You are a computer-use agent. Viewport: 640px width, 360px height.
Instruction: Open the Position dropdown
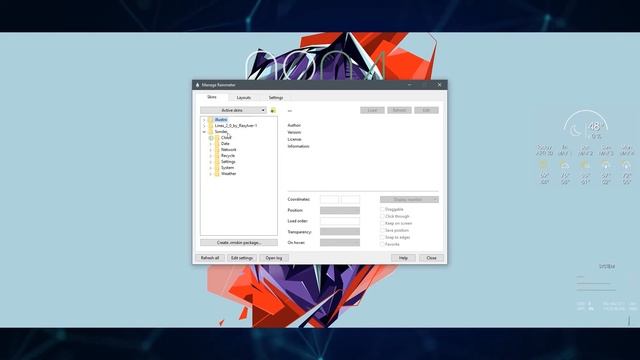click(340, 210)
